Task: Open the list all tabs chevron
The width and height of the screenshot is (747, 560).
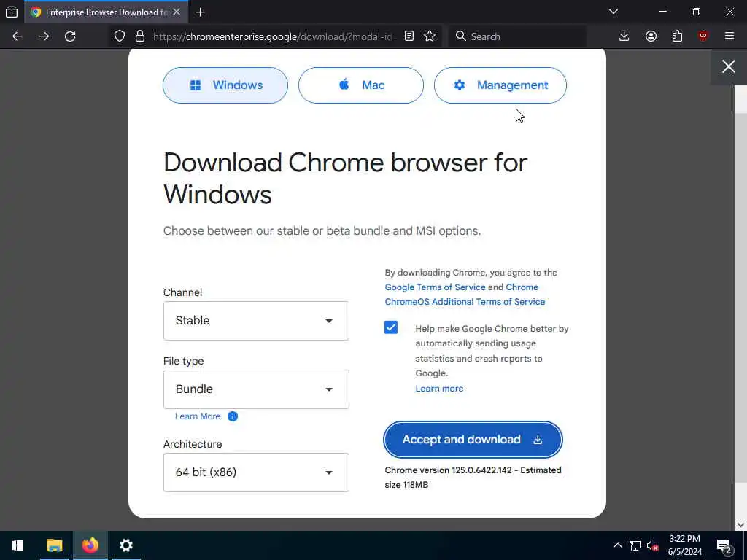Action: [614, 12]
